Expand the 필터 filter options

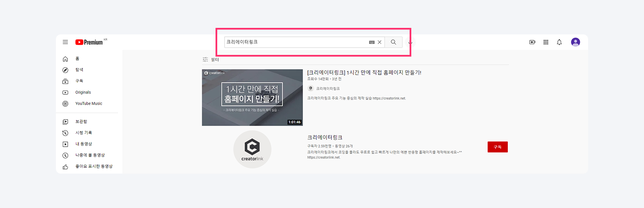coord(211,60)
